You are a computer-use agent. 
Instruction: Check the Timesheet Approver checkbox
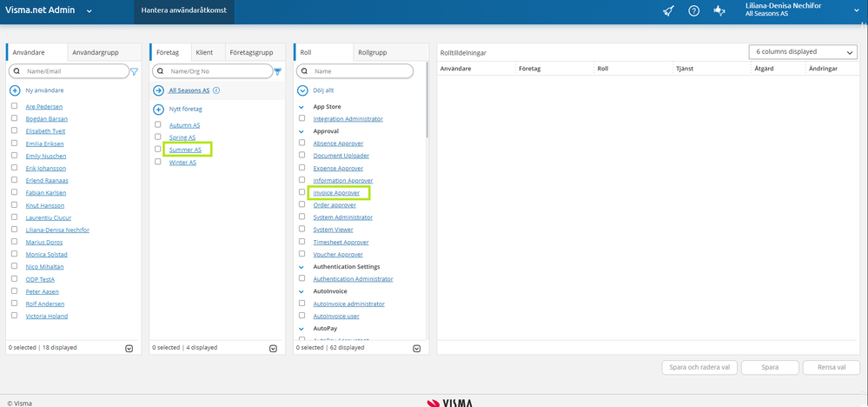click(x=301, y=242)
